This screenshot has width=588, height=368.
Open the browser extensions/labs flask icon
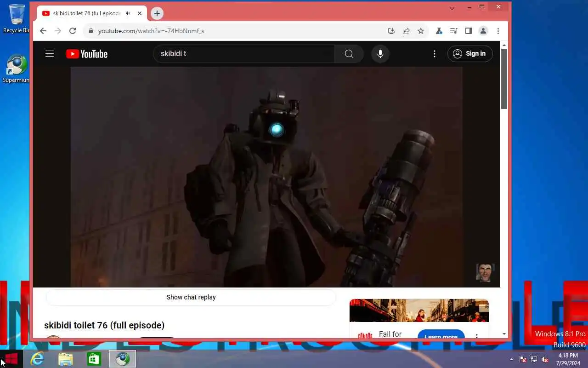pos(439,31)
